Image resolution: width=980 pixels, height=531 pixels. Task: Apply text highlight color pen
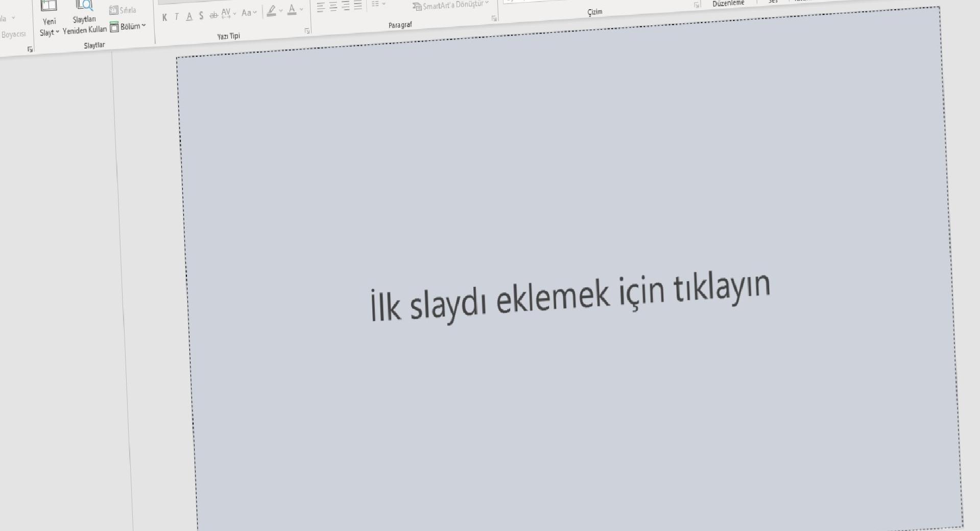(x=272, y=11)
